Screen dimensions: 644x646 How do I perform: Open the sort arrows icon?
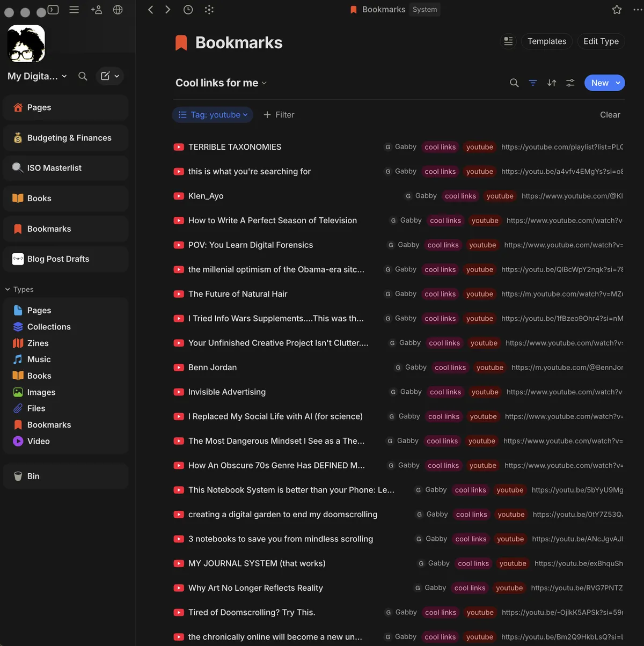552,83
